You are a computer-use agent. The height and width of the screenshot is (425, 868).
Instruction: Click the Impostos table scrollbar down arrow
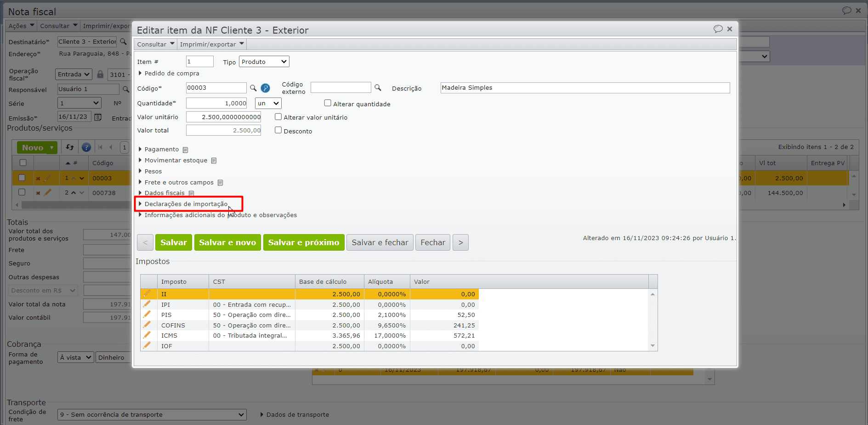(652, 346)
